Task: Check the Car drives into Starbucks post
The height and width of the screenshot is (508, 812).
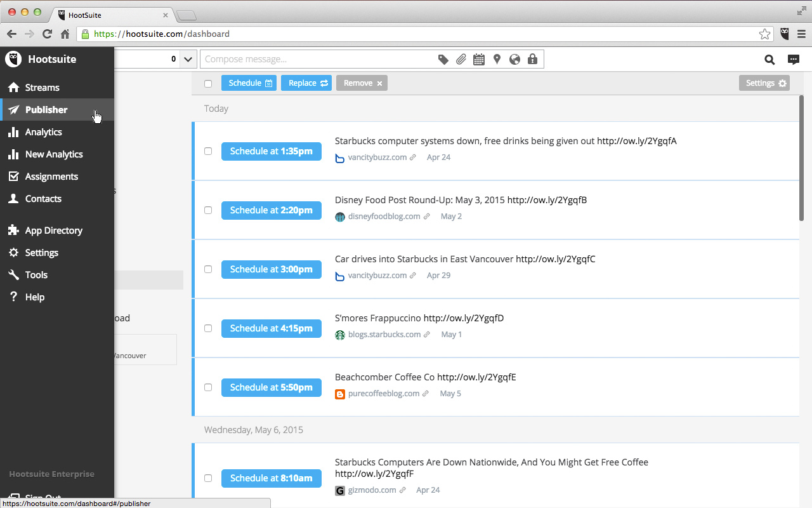Action: [208, 269]
